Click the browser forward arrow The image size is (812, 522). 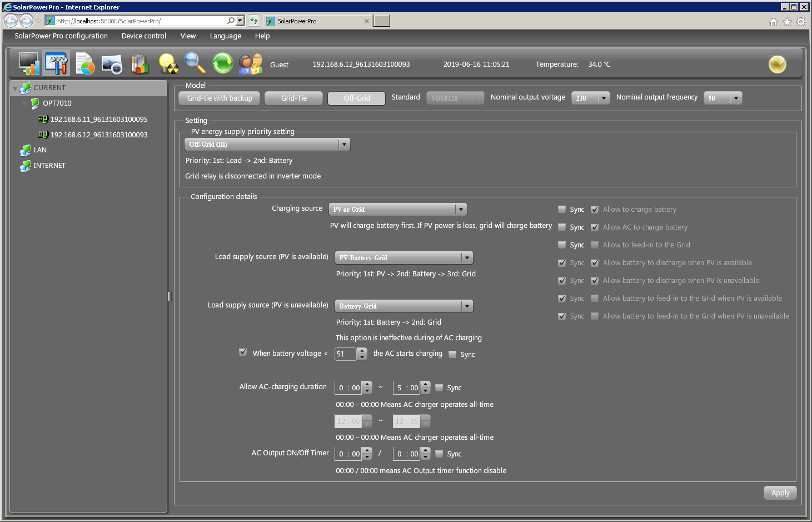tap(26, 21)
